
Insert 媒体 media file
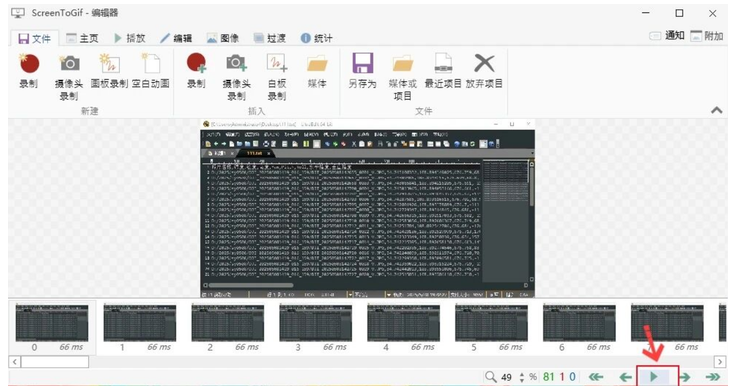click(317, 71)
